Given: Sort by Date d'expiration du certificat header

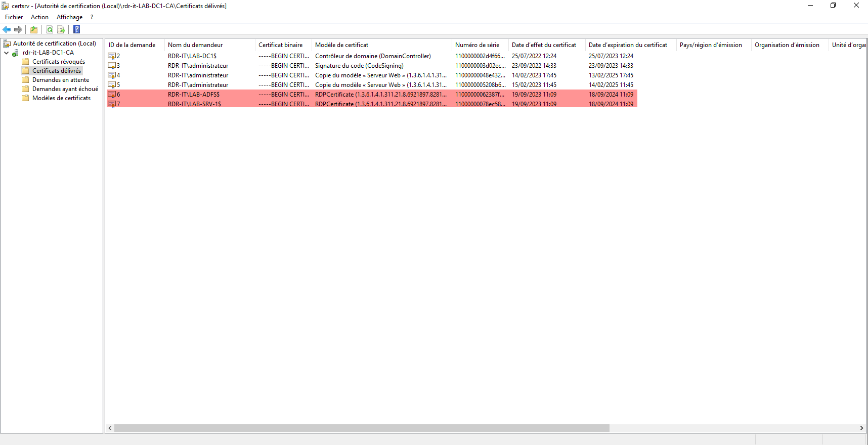Looking at the screenshot, I should 628,45.
